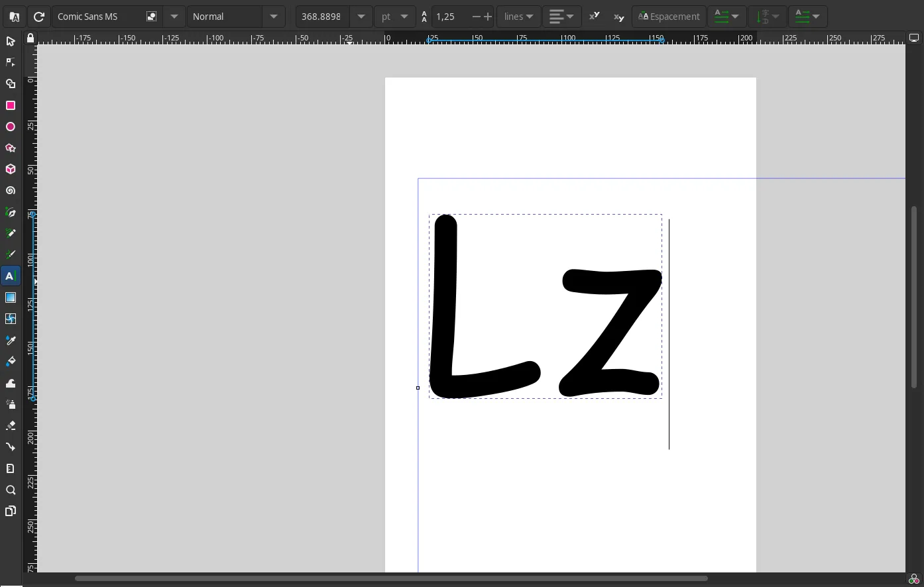Select the Connector tool
924x587 pixels.
coord(11,447)
